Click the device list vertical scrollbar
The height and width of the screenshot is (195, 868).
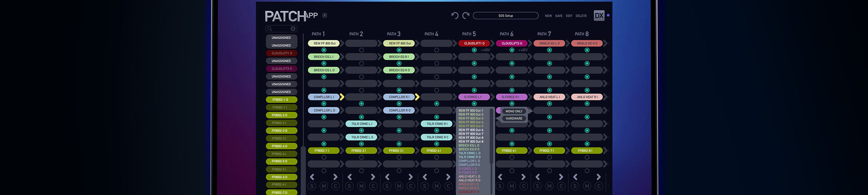pyautogui.click(x=303, y=171)
